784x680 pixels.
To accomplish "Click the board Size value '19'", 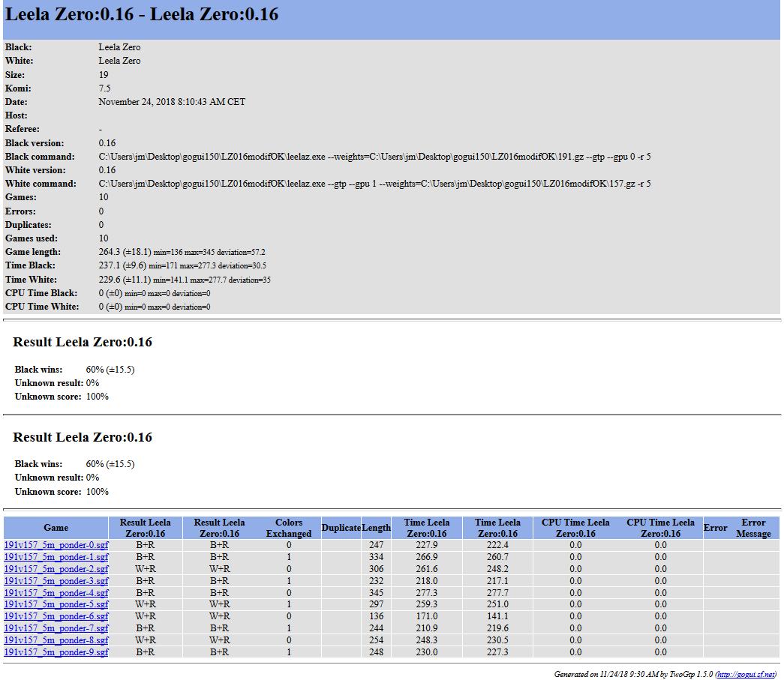I will (x=104, y=75).
